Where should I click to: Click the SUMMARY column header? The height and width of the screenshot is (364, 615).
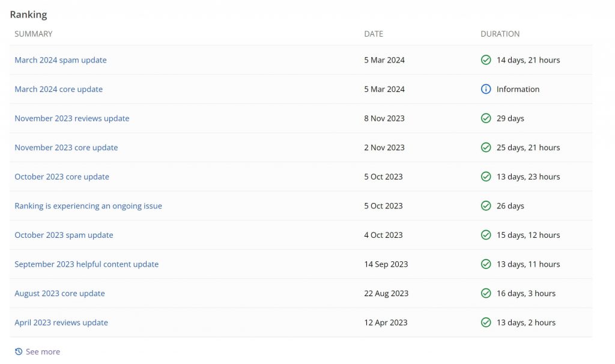click(x=34, y=34)
